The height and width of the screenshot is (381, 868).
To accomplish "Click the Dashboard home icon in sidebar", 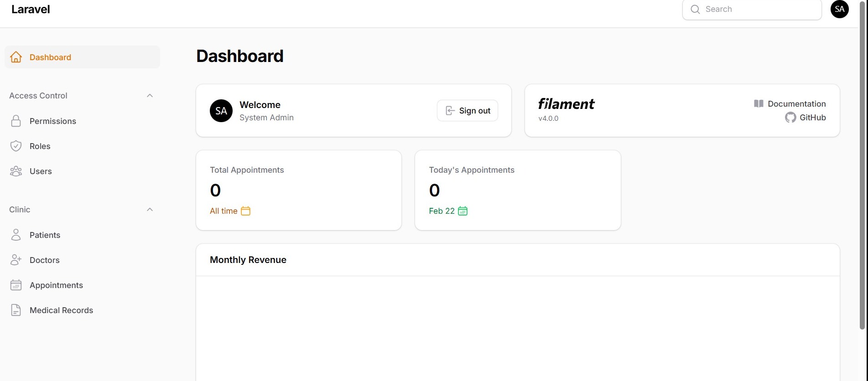I will [16, 57].
